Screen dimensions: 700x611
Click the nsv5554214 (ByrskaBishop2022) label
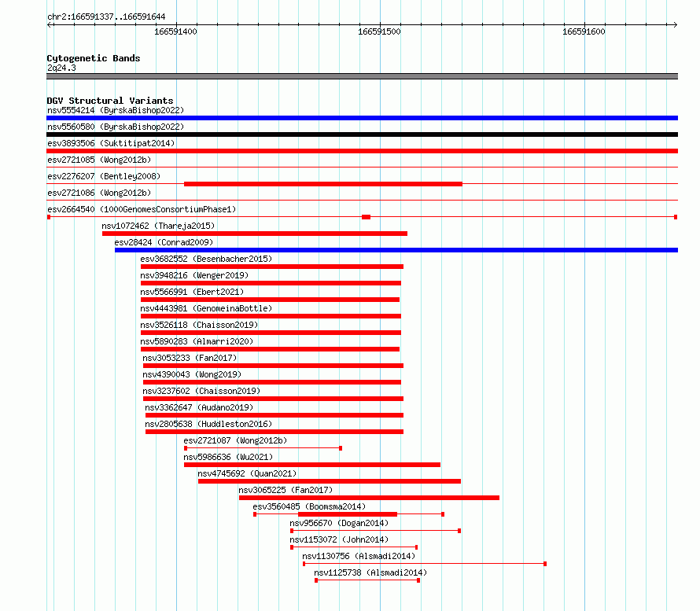[x=116, y=110]
